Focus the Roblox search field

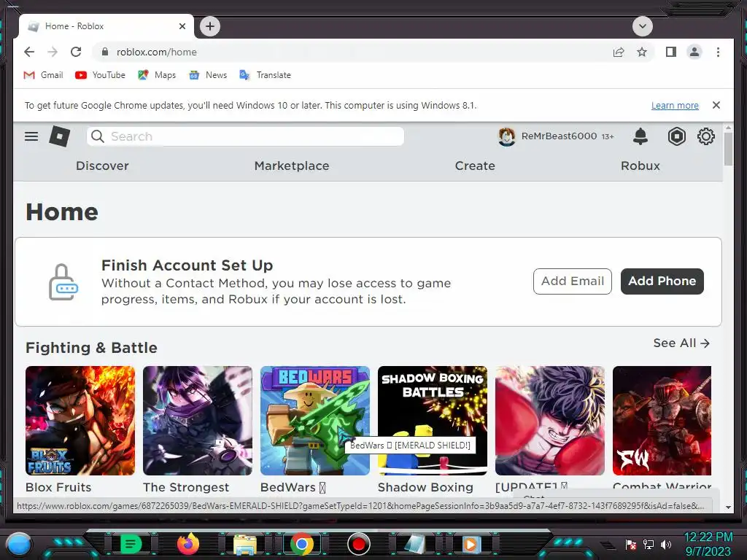click(x=245, y=136)
